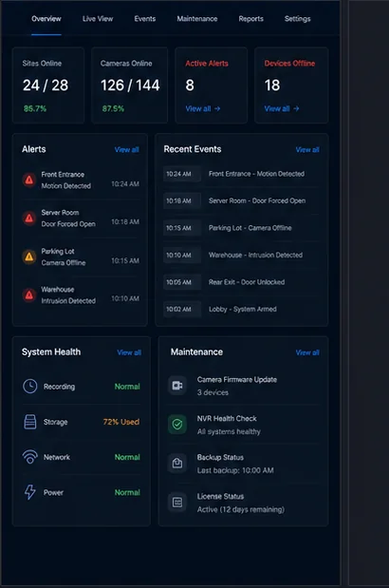Click the 10:24 AM alert timestamp in Alerts
The width and height of the screenshot is (389, 588).
[125, 183]
